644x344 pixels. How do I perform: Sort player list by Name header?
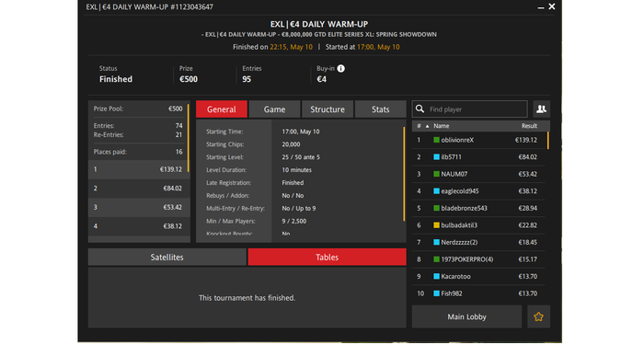click(441, 126)
